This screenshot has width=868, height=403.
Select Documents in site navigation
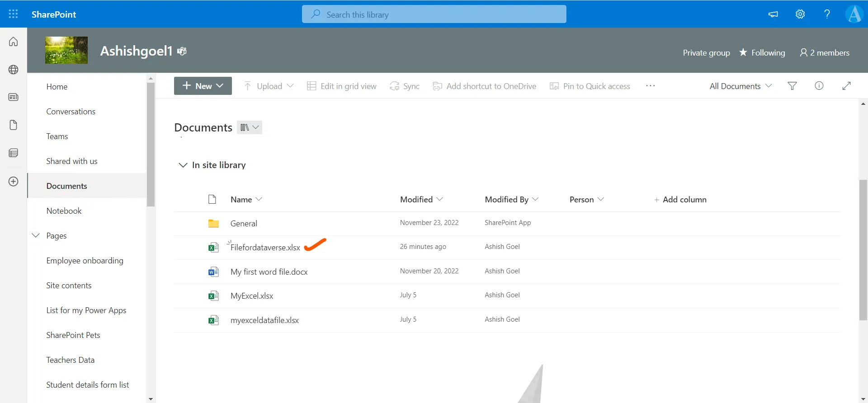coord(87,186)
